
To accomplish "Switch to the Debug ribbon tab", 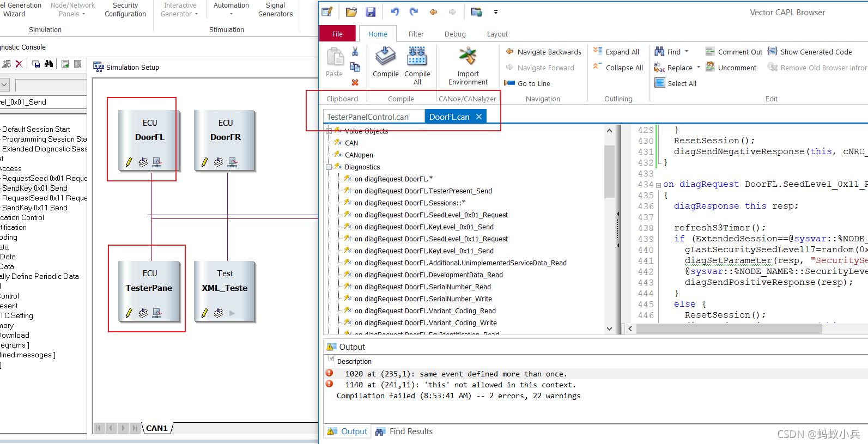I will [455, 34].
